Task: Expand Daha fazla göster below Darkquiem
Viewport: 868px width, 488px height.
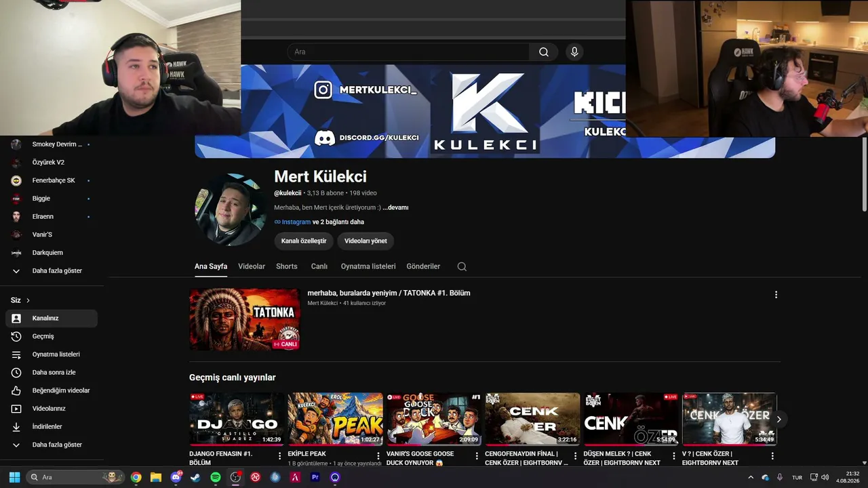Action: click(52, 271)
